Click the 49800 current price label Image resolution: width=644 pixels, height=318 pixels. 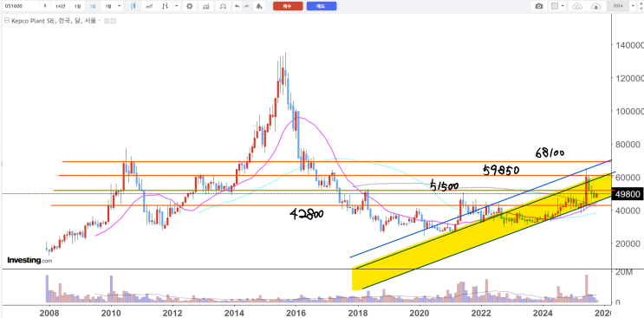point(627,194)
